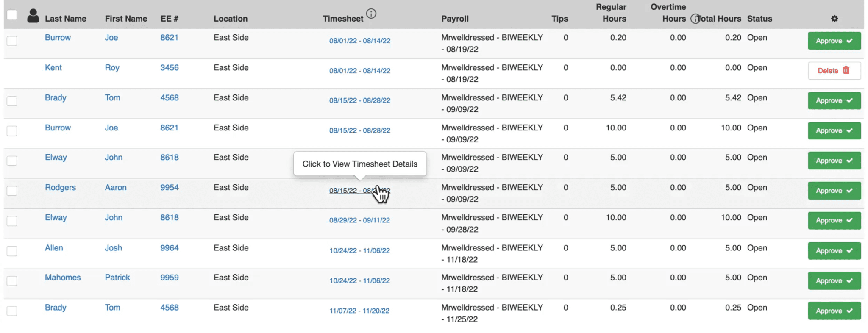
Task: View Tom Brady's 08/15/22 - 08/28/22 timesheet
Action: [x=360, y=100]
